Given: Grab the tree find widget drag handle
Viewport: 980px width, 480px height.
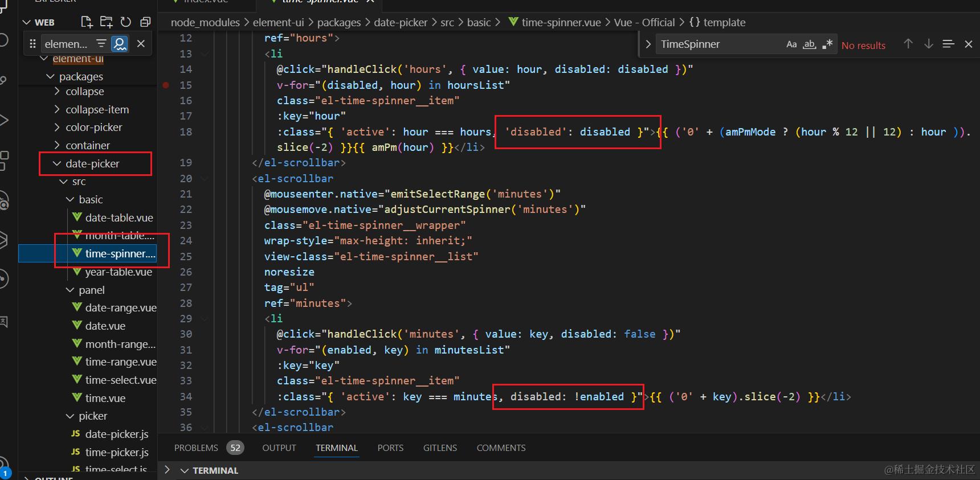Looking at the screenshot, I should coord(32,43).
